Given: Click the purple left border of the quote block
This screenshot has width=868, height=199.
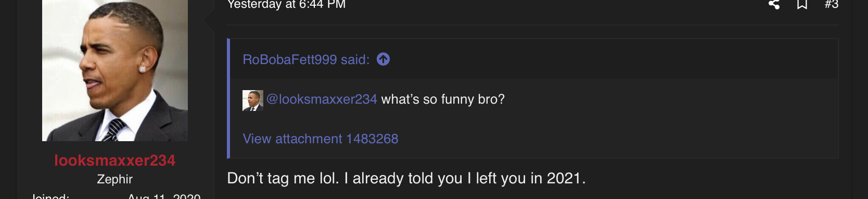Looking at the screenshot, I should [x=228, y=98].
